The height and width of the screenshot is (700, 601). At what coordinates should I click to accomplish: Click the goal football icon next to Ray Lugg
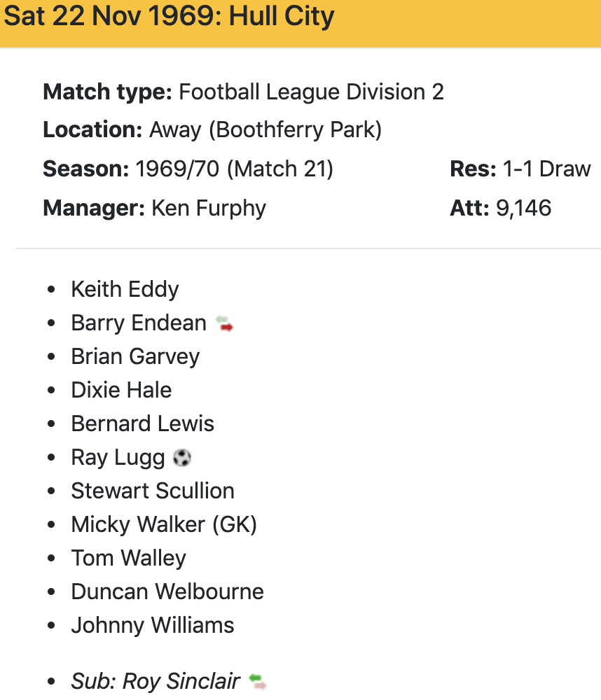coord(182,458)
